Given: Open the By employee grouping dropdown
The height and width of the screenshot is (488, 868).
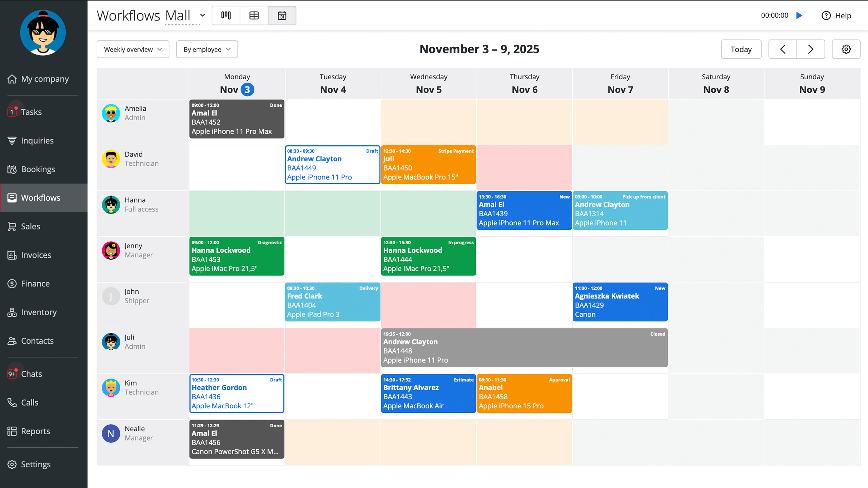Looking at the screenshot, I should click(x=207, y=49).
